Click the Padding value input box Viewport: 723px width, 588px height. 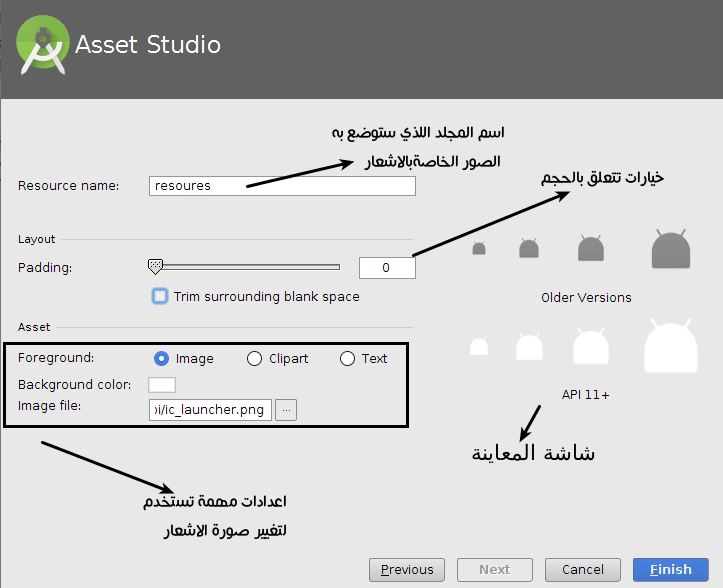click(386, 268)
